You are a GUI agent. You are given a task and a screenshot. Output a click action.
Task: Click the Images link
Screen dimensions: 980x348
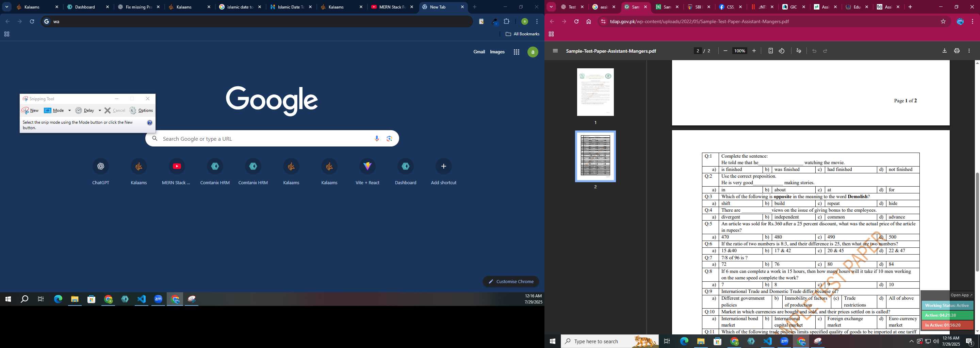497,52
